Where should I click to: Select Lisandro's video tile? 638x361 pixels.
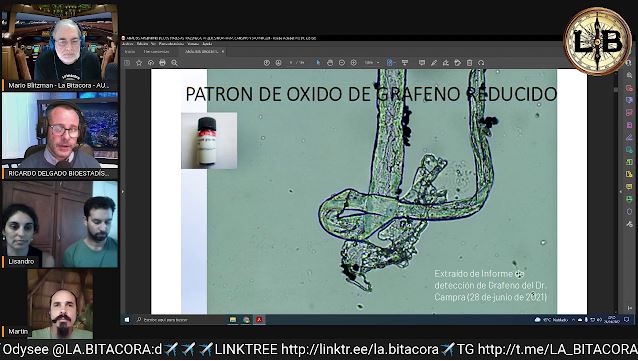click(60, 224)
